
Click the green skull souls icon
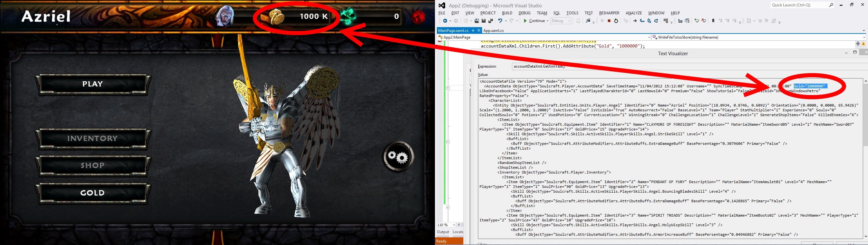(348, 17)
